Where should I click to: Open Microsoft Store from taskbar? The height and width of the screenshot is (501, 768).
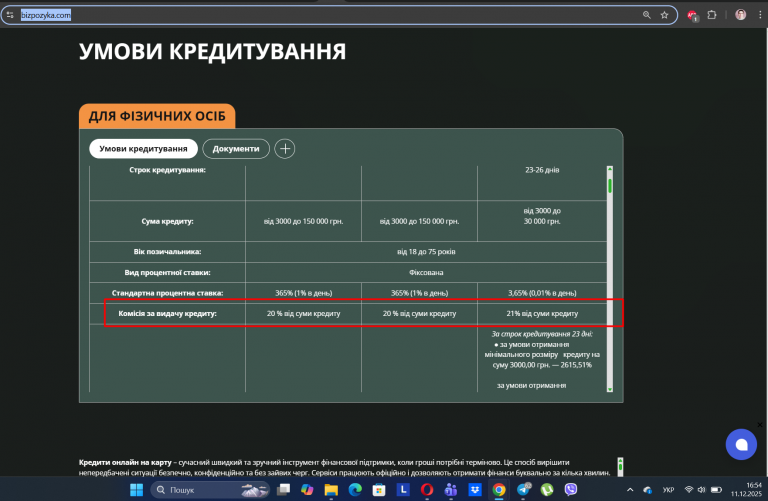pyautogui.click(x=379, y=490)
